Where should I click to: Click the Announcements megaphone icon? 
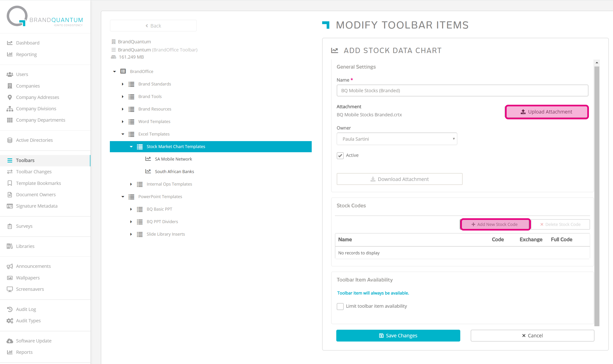[10, 266]
